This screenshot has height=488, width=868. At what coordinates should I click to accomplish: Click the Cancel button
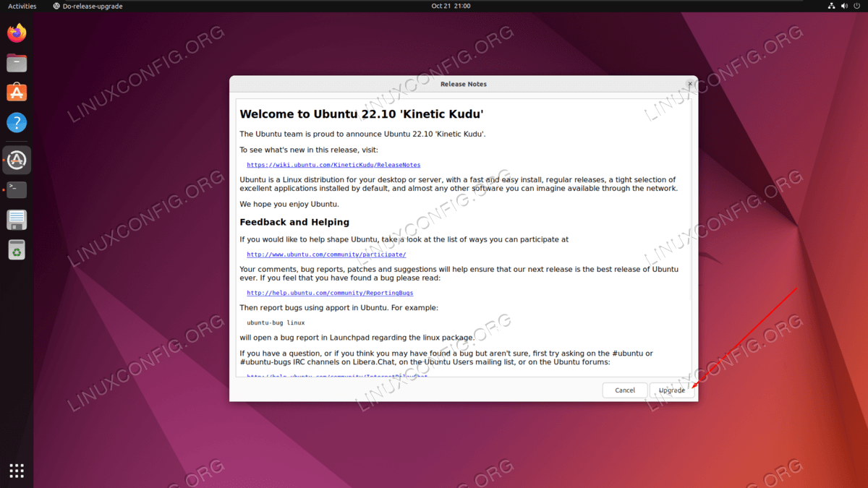point(625,390)
